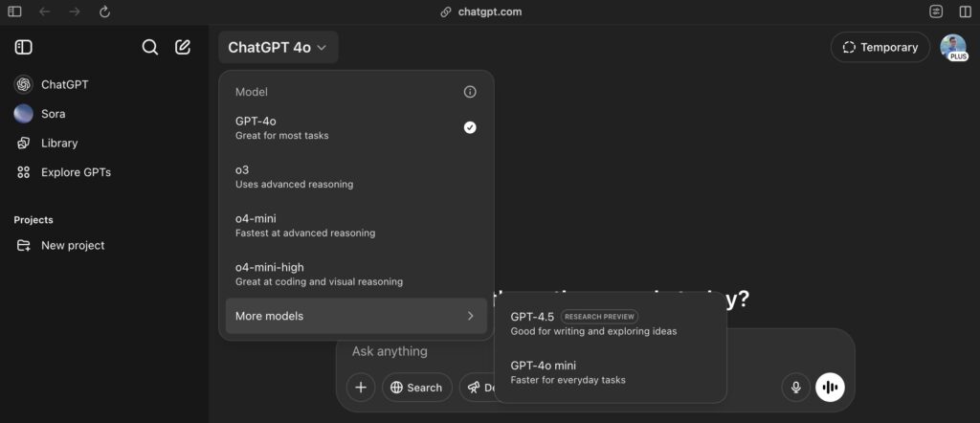Start voice mode with waveform button
980x423 pixels.
[830, 388]
